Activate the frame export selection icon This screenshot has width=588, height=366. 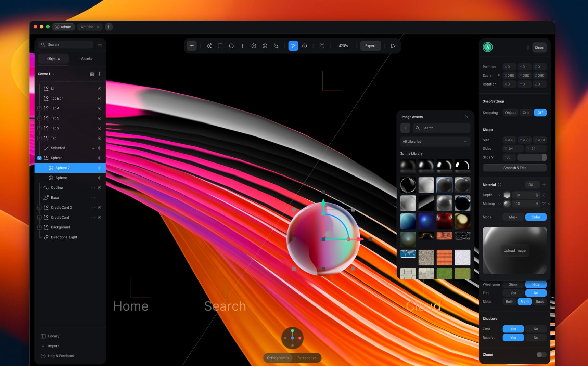(322, 45)
